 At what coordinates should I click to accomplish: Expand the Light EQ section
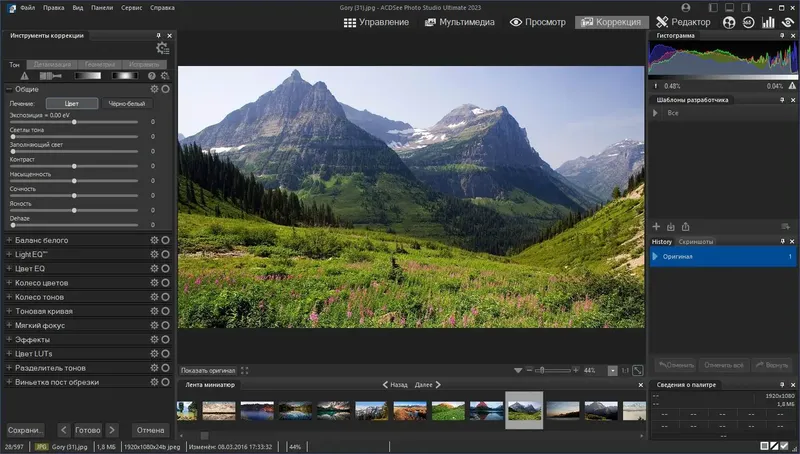[9, 255]
